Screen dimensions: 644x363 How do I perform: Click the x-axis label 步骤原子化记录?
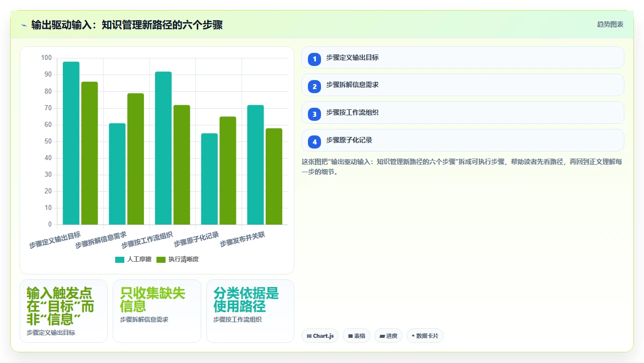tap(197, 240)
